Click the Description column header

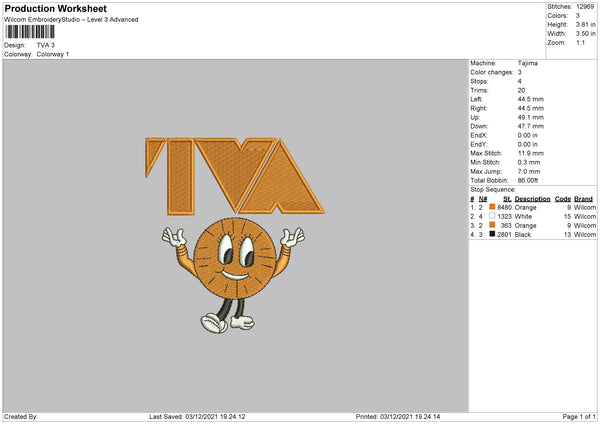[532, 199]
